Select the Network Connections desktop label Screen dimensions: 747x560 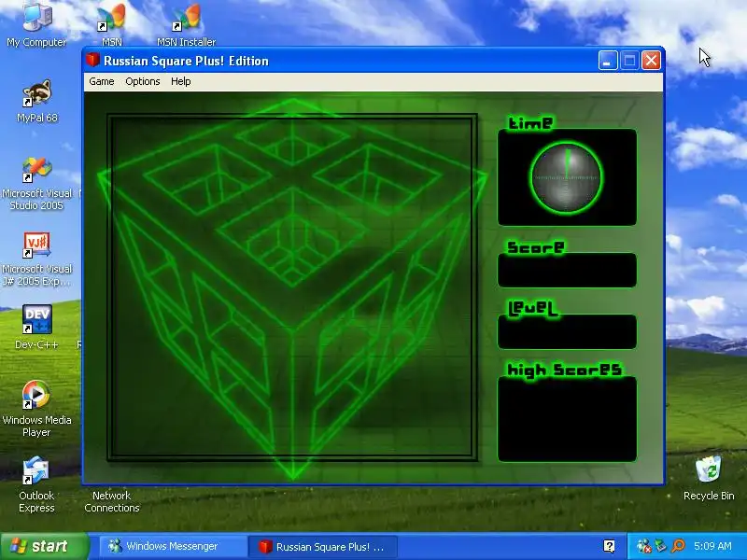[111, 501]
